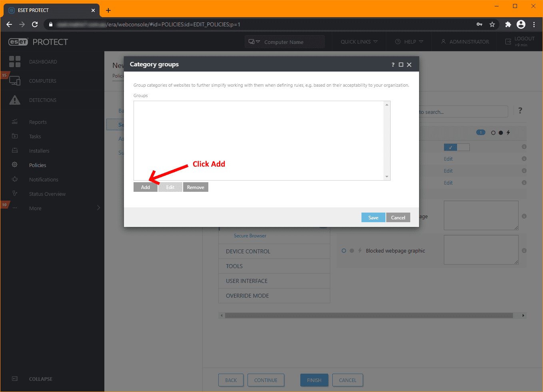543x392 pixels.
Task: Open the Detections warning triangle icon
Action: coord(15,100)
